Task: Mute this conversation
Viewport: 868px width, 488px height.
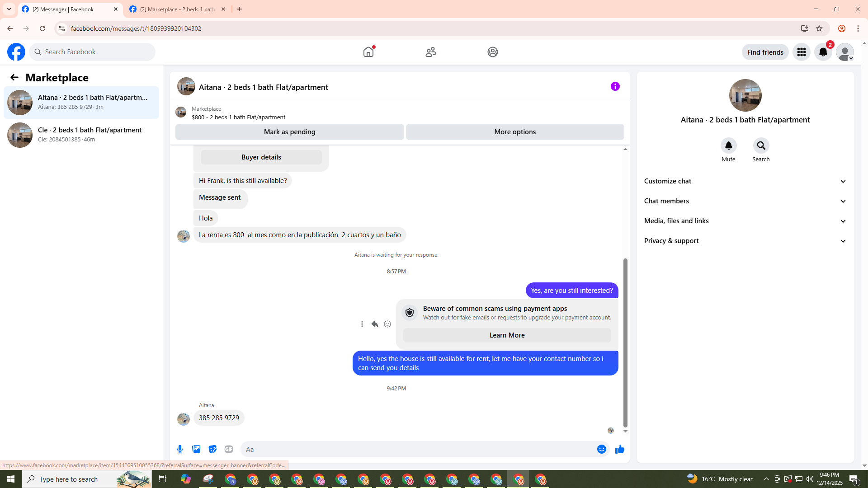Action: pos(728,146)
